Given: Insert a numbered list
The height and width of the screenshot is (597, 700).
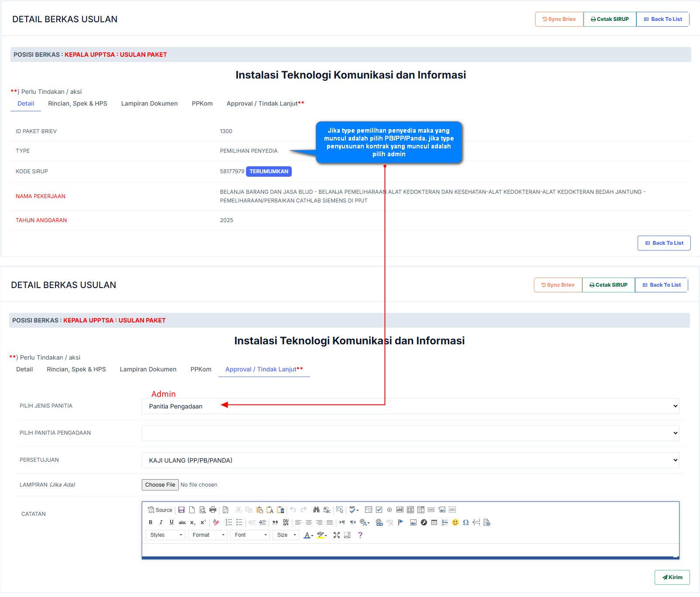Looking at the screenshot, I should 229,522.
